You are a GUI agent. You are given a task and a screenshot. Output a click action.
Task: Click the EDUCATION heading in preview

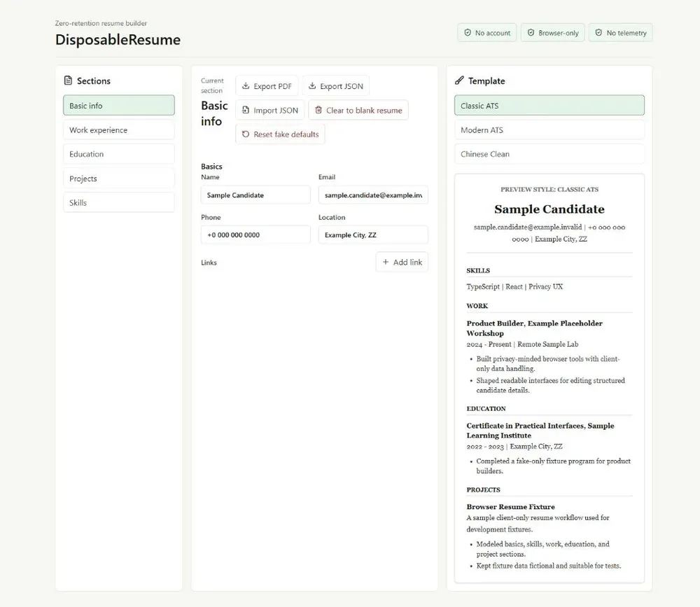coord(486,409)
